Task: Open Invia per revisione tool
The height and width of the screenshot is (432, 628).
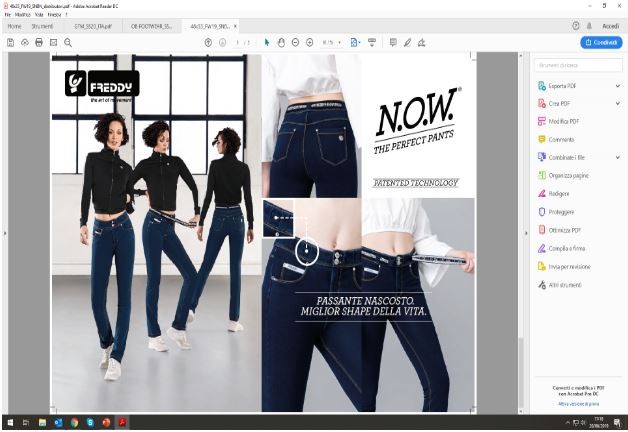Action: (569, 267)
